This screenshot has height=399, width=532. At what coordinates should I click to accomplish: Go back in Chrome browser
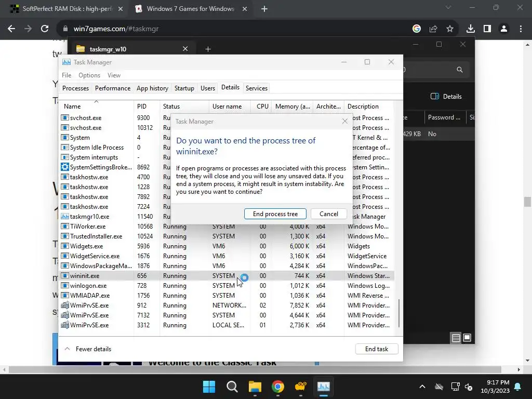tap(11, 29)
